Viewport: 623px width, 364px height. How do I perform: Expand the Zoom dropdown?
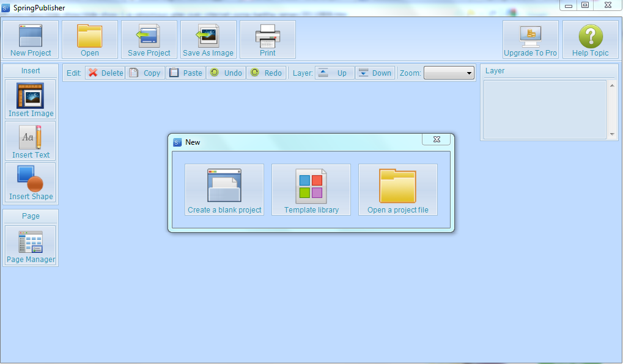point(449,73)
